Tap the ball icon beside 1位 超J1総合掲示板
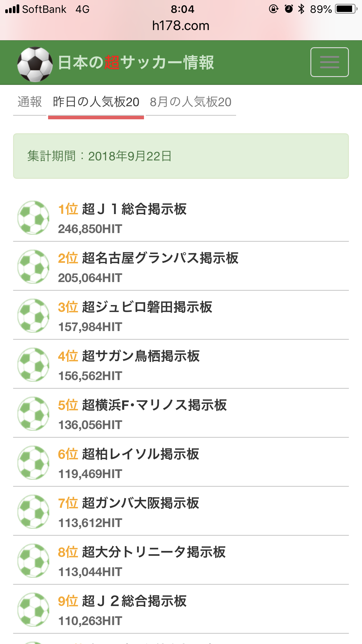362x644 pixels. (33, 218)
